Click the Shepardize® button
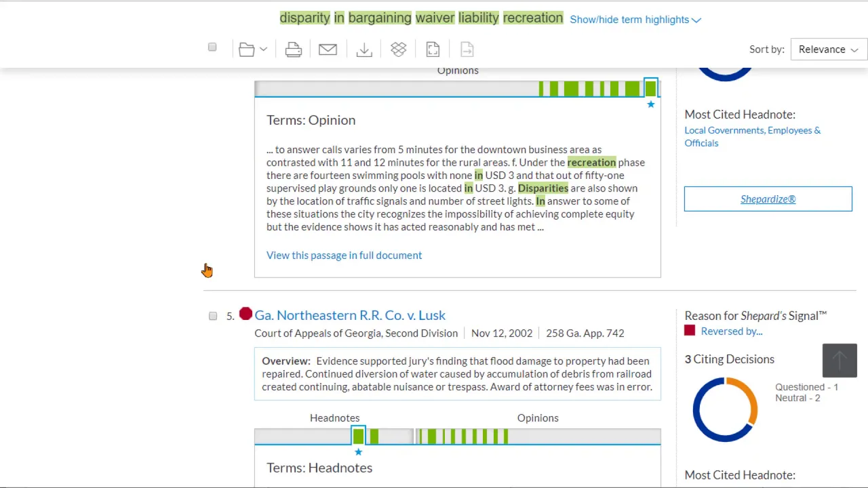This screenshot has height=488, width=868. tap(768, 199)
